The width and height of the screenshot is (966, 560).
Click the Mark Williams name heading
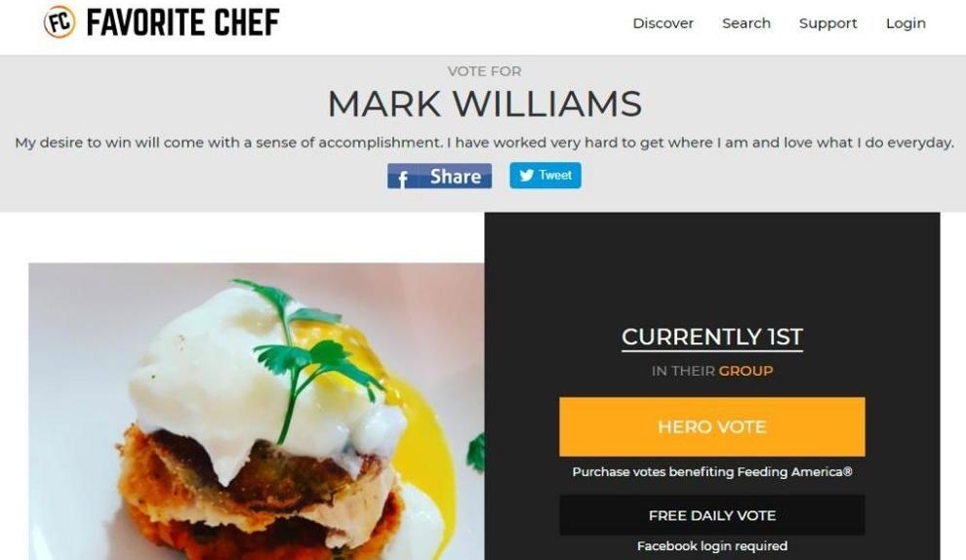tap(484, 103)
